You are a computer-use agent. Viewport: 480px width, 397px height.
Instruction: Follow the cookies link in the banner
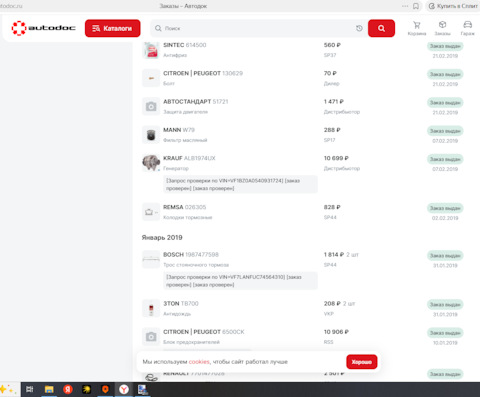tap(199, 362)
